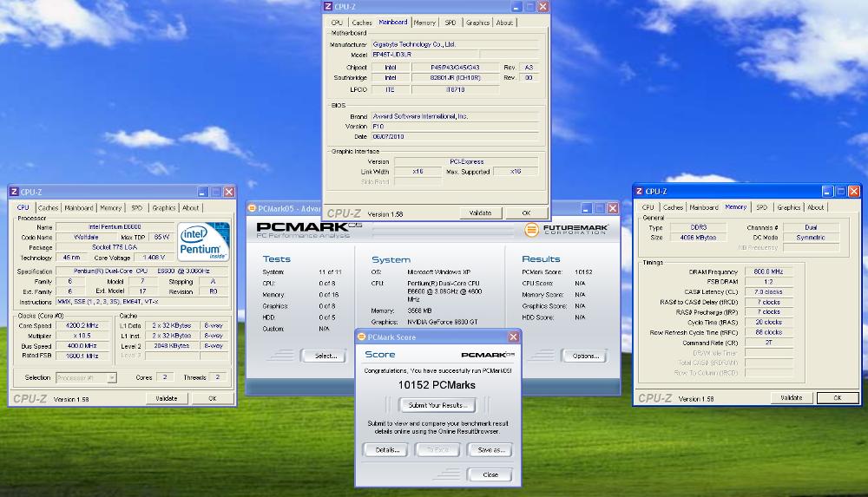Click CPU-Z title icon in Memory window
Viewport: 868px width, 497px height.
pos(639,192)
